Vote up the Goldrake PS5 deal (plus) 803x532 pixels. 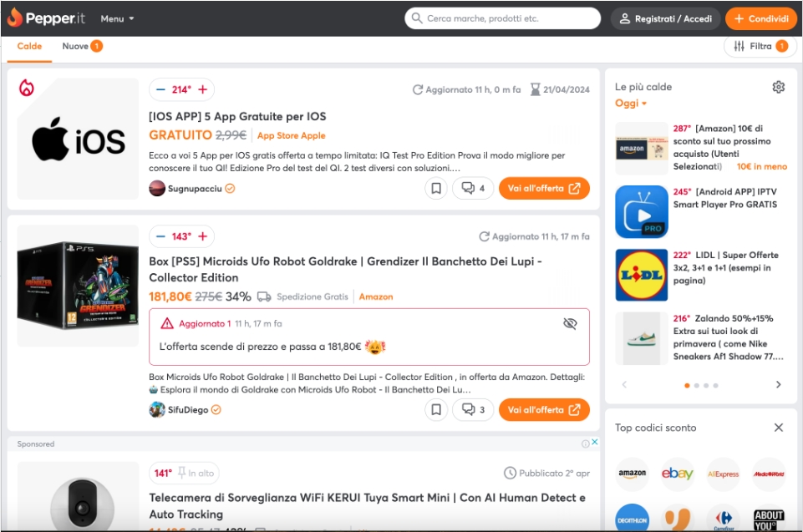click(203, 236)
